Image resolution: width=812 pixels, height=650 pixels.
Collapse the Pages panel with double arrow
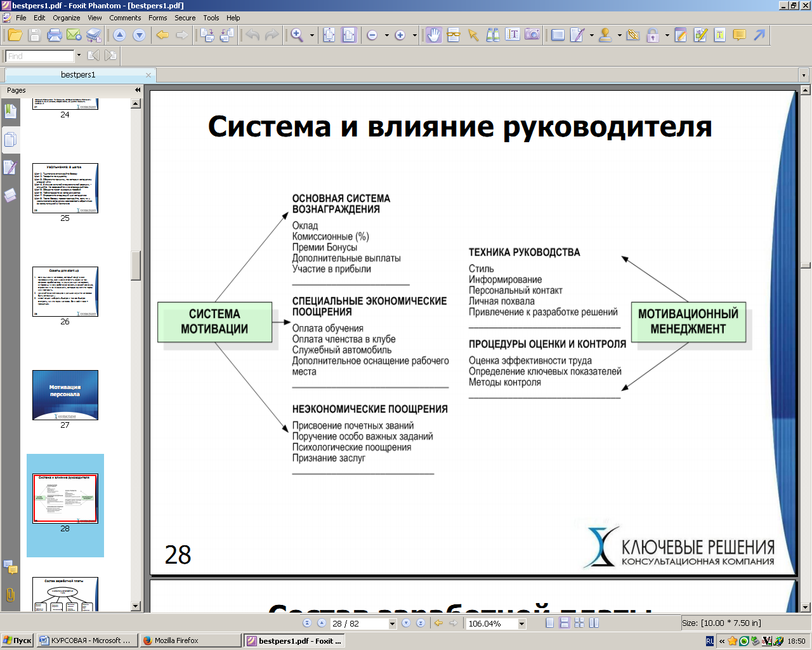(x=138, y=90)
